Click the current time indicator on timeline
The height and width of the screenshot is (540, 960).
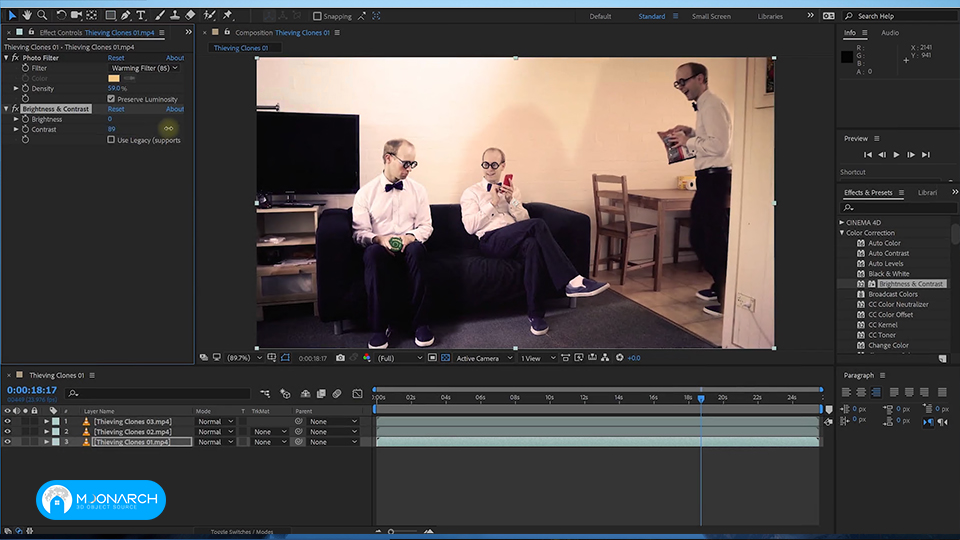pos(701,398)
